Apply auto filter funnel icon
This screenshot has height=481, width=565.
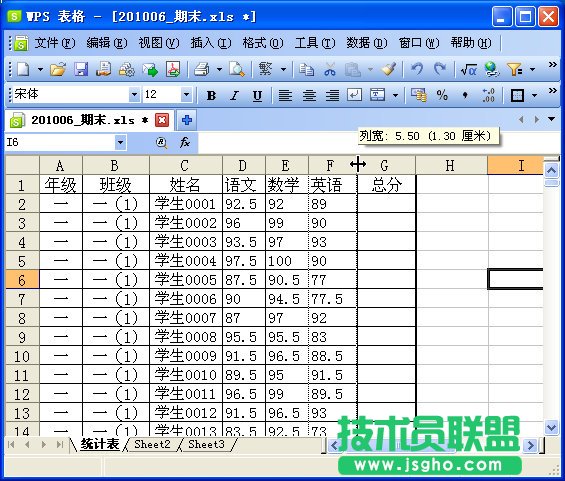point(515,69)
